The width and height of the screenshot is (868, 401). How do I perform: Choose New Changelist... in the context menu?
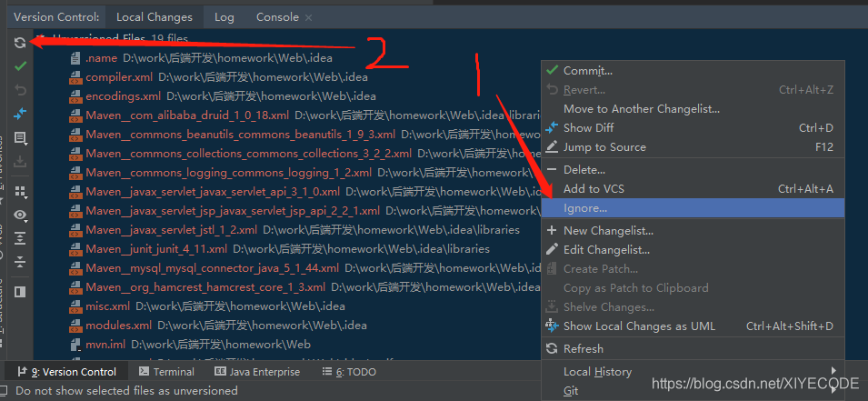tap(693, 231)
